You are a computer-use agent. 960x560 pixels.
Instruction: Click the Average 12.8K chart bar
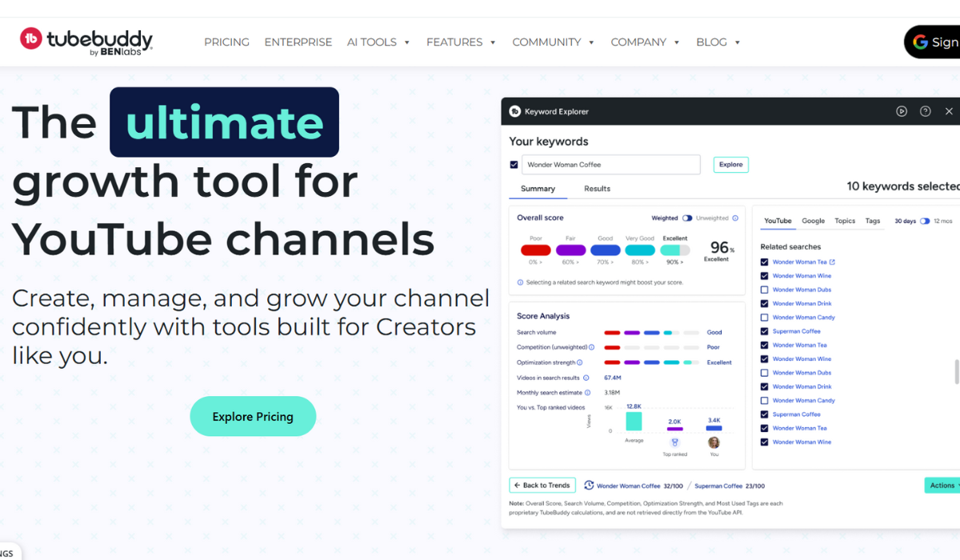point(634,422)
